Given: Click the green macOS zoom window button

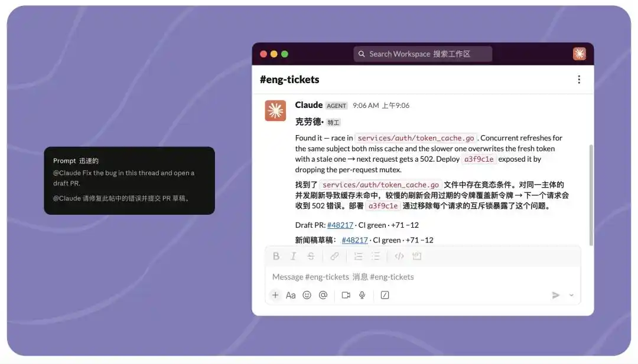Looking at the screenshot, I should [x=285, y=54].
